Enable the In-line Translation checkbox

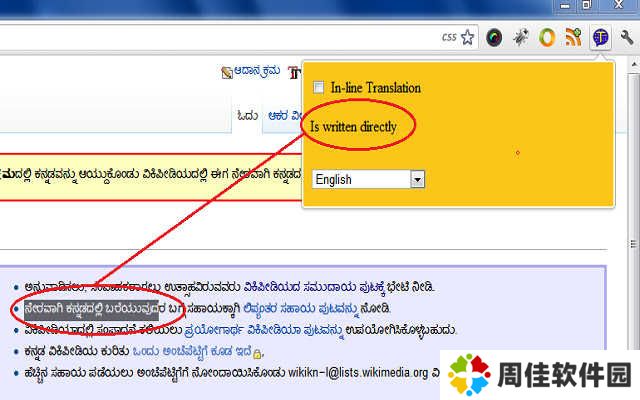tap(319, 87)
